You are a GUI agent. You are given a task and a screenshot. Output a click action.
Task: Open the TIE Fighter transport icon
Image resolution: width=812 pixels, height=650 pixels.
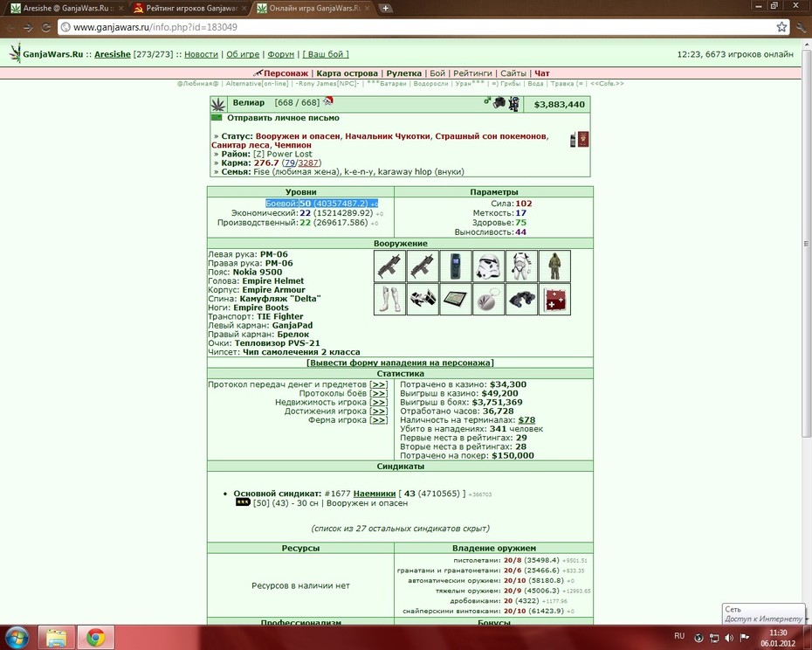(423, 299)
